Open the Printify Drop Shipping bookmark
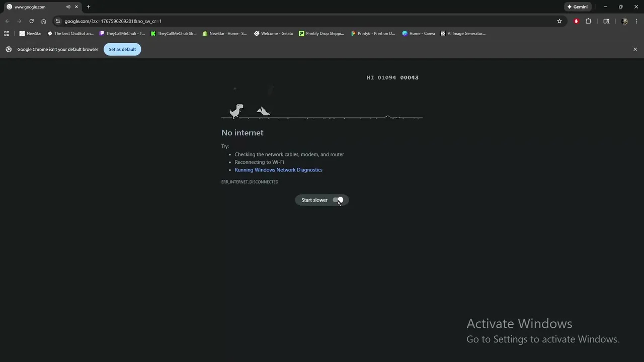This screenshot has height=362, width=644. click(321, 34)
